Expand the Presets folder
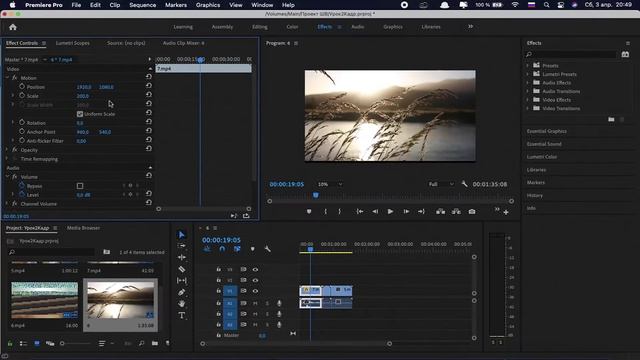Screen dimensions: 640x360 (x=527, y=65)
